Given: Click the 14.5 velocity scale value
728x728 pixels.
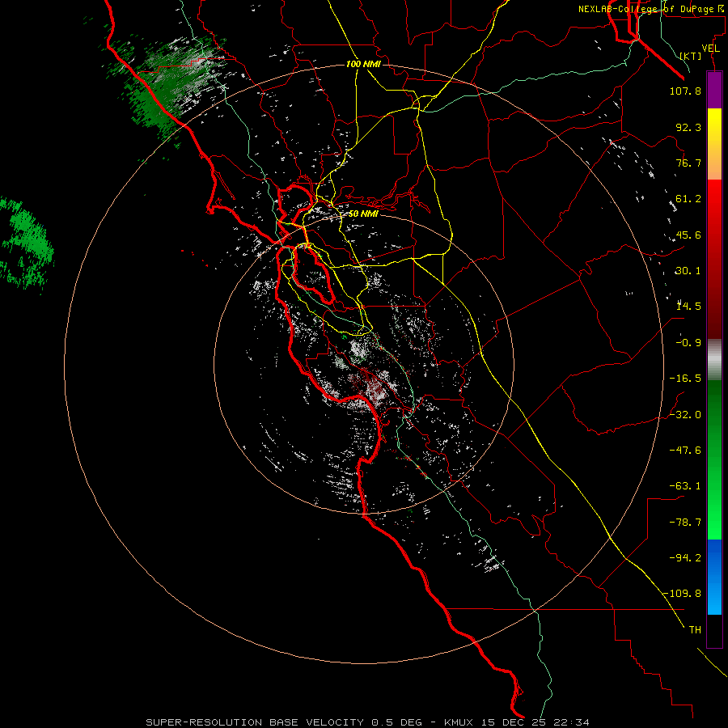Looking at the screenshot, I should 688,307.
